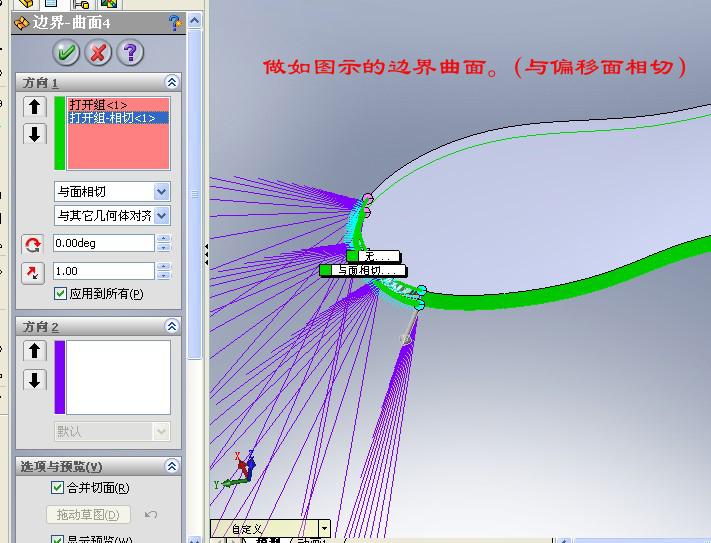Click the property panel vertical scrollbar thumb

pos(195,194)
